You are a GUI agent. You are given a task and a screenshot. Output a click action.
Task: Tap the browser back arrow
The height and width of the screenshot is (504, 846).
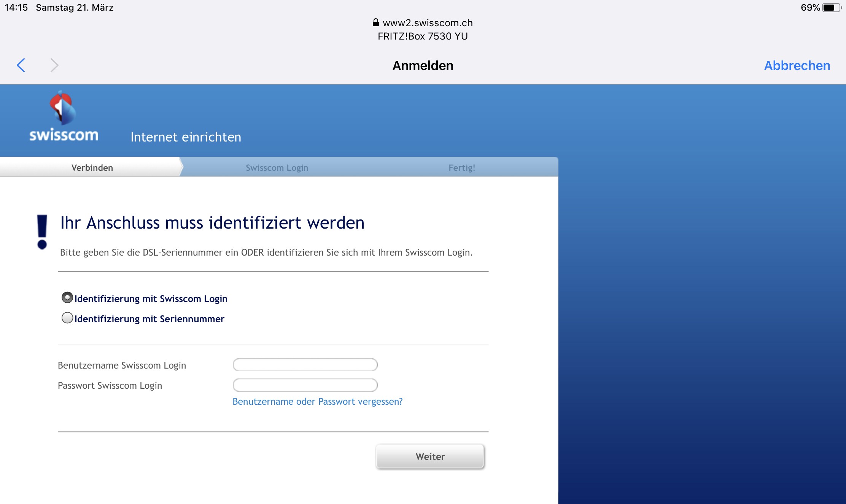[x=21, y=65]
